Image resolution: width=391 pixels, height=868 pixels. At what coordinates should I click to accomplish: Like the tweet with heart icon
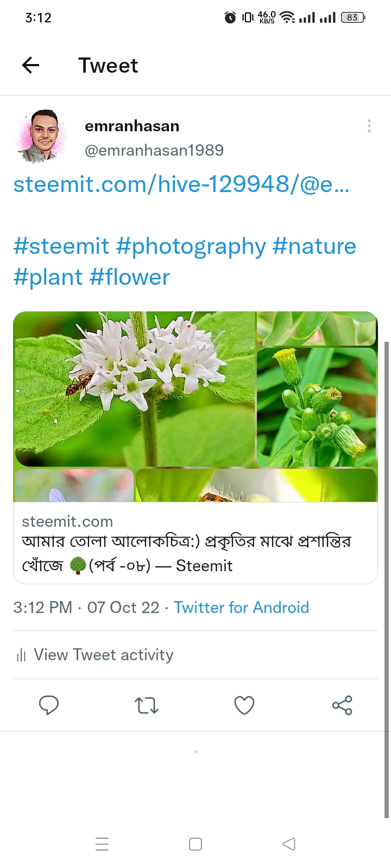click(244, 705)
